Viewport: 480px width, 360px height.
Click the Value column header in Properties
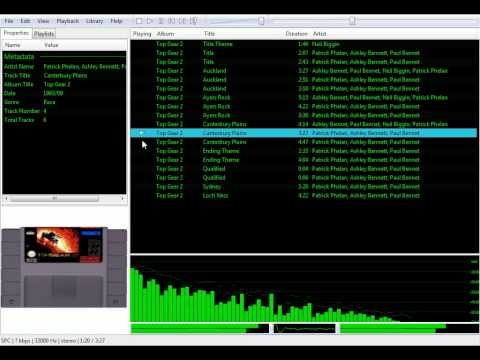pyautogui.click(x=51, y=45)
